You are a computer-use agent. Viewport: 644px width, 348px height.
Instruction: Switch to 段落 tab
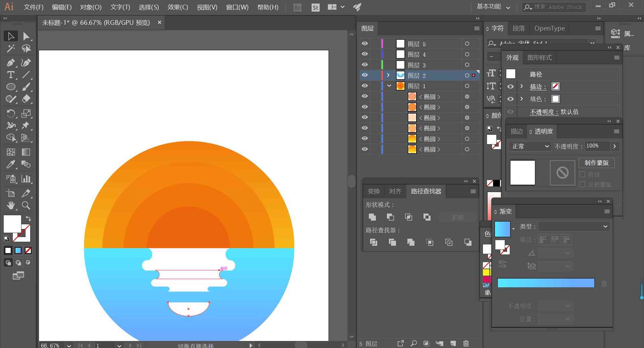518,28
